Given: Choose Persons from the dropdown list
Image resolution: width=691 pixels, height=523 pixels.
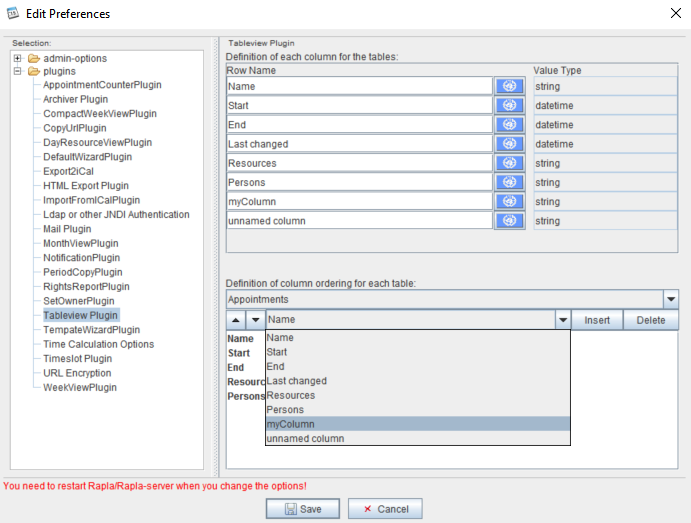Looking at the screenshot, I should click(x=418, y=410).
